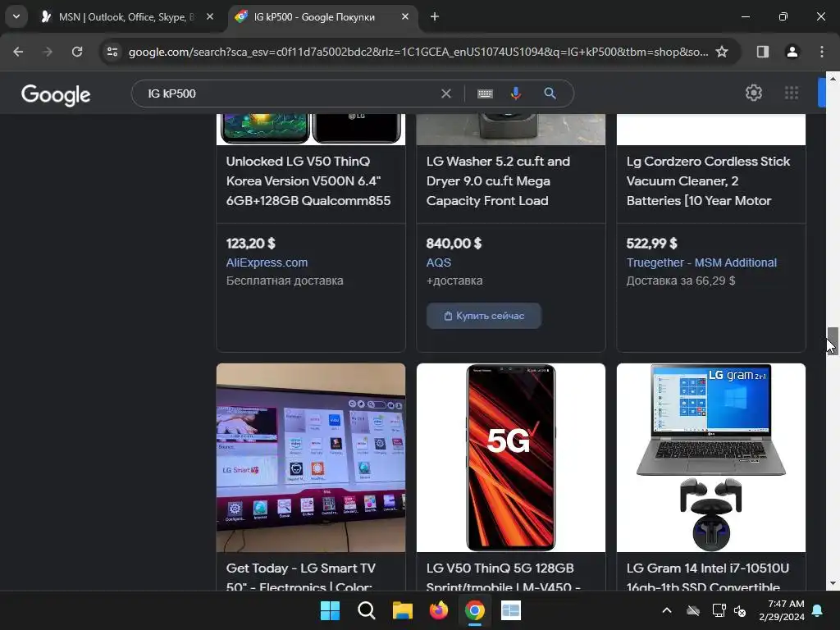Open LG V50 ThinQ 5G 128GB listing
Viewport: 840px width, 630px height.
[503, 576]
